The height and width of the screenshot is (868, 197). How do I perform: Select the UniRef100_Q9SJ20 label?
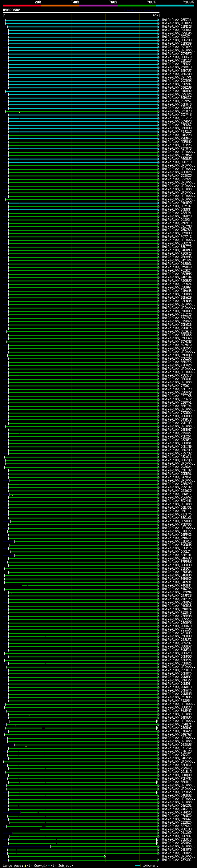point(176,94)
